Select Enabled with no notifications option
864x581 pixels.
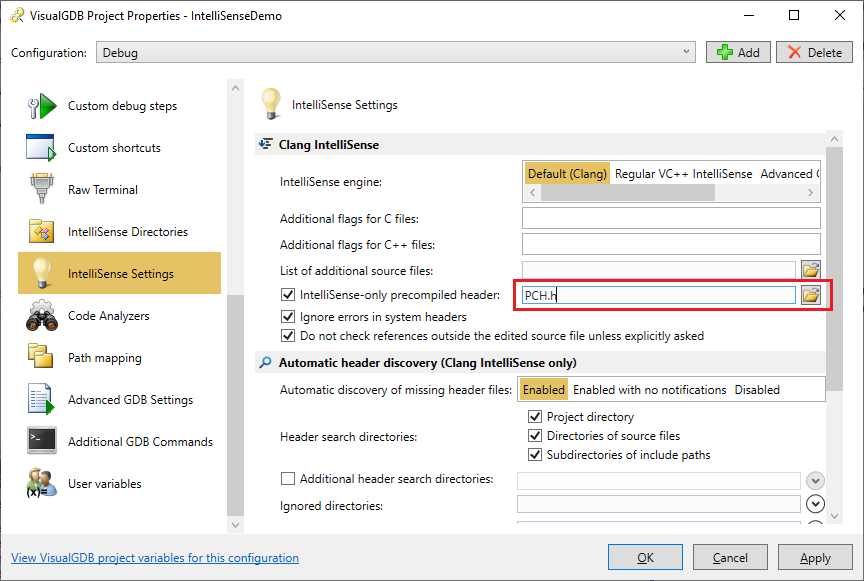(650, 390)
